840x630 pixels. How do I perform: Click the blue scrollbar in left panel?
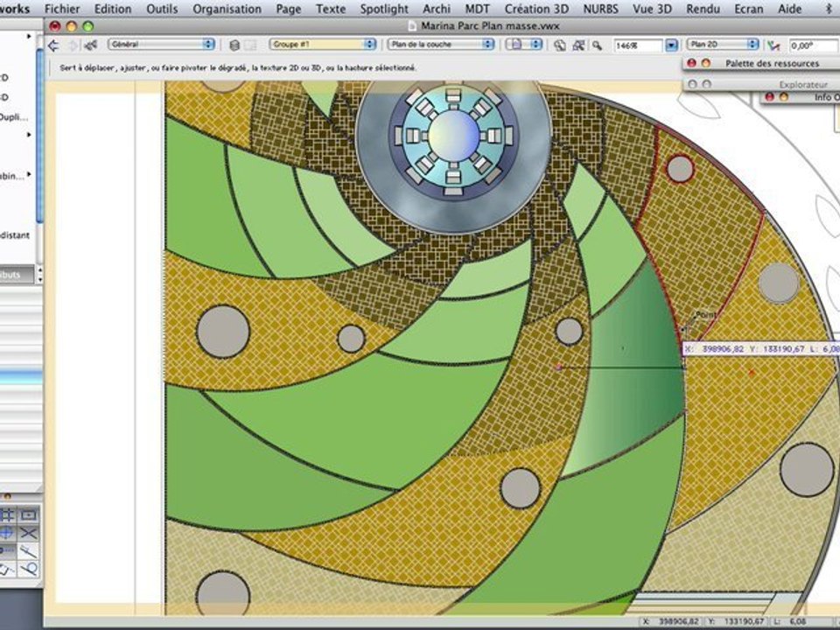pos(39,136)
